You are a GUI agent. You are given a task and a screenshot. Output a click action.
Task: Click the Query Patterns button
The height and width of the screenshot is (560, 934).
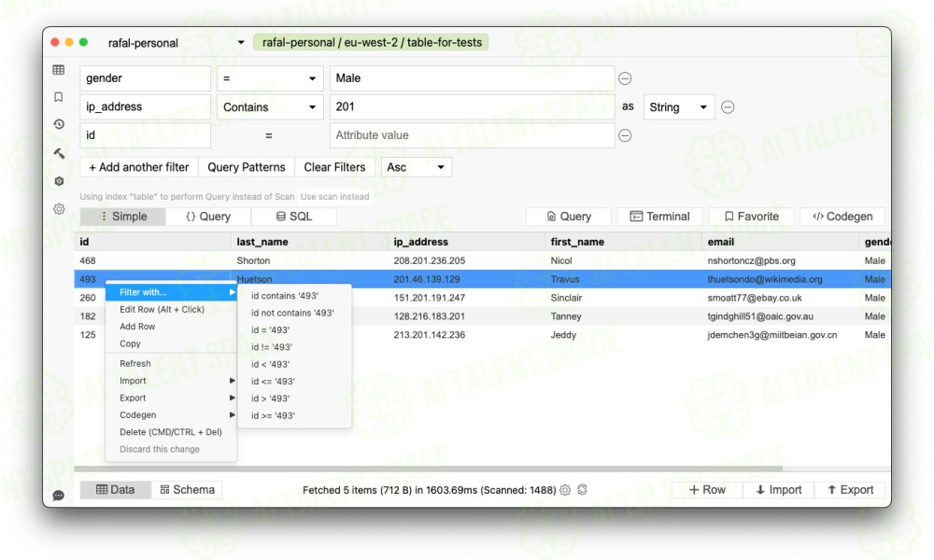[247, 167]
